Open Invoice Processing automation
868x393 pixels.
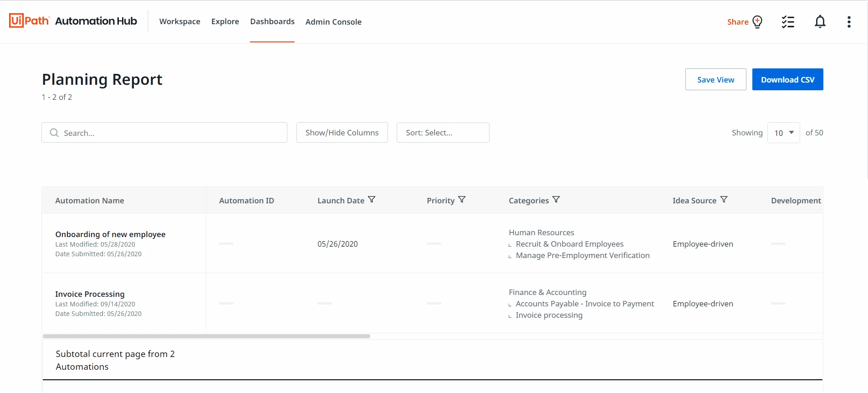coord(90,294)
